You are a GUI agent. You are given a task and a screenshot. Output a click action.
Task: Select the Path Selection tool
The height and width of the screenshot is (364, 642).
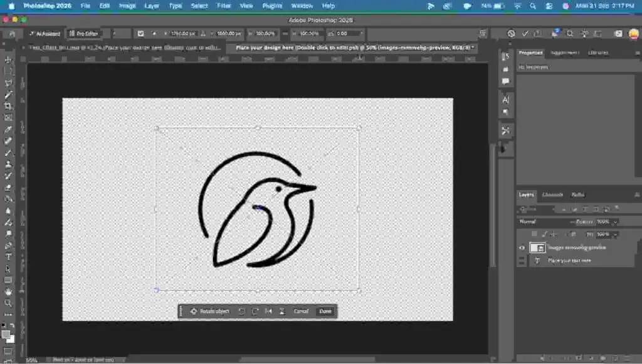click(x=8, y=269)
